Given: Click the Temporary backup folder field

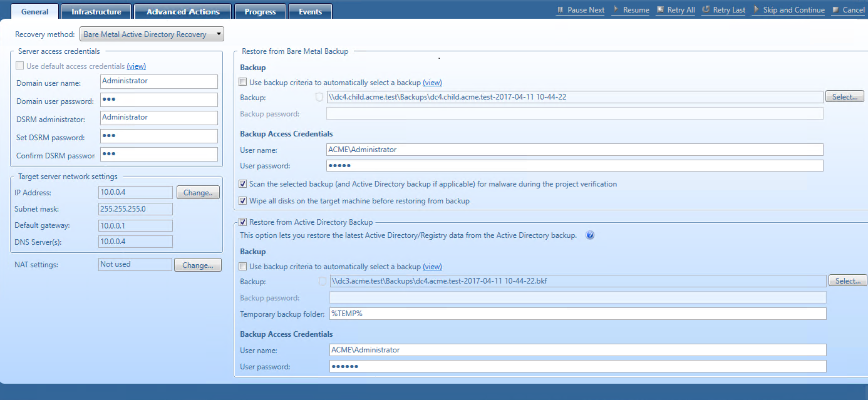Looking at the screenshot, I should 578,314.
